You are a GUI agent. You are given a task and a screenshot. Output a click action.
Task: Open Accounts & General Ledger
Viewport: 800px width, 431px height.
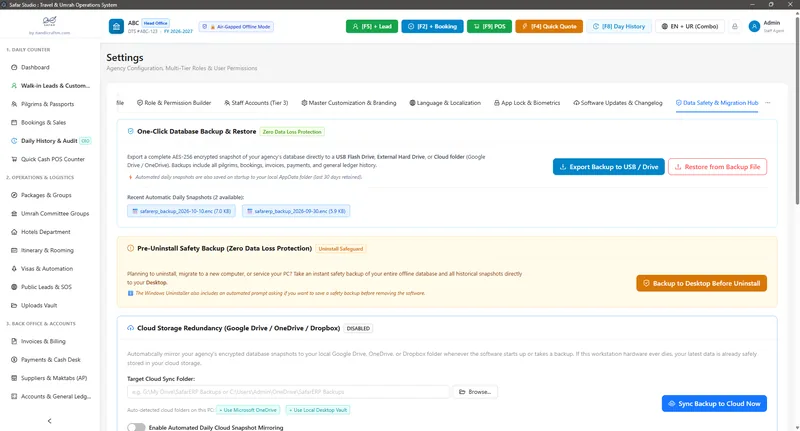point(50,396)
